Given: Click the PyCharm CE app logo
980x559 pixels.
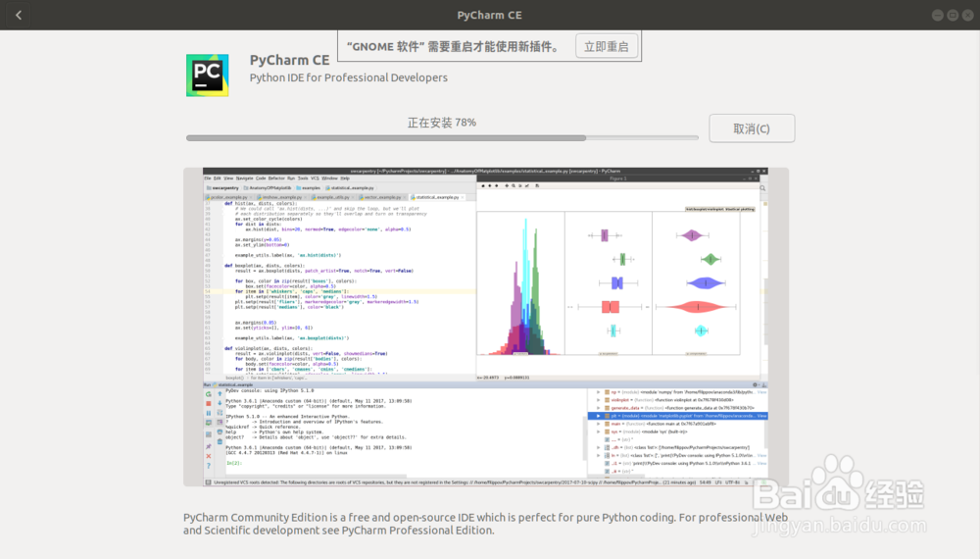Looking at the screenshot, I should [x=208, y=76].
